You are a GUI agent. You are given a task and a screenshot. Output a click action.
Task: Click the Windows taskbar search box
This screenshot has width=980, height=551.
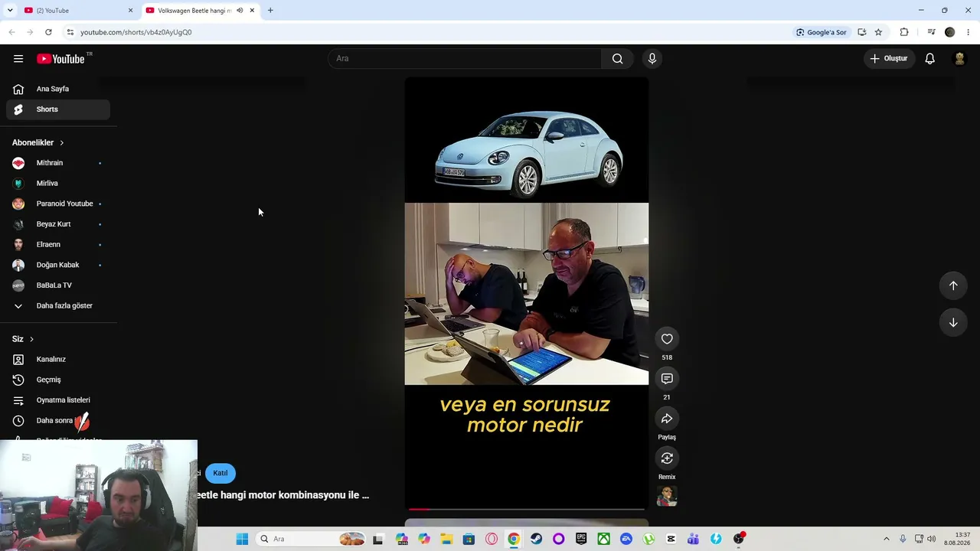(310, 539)
